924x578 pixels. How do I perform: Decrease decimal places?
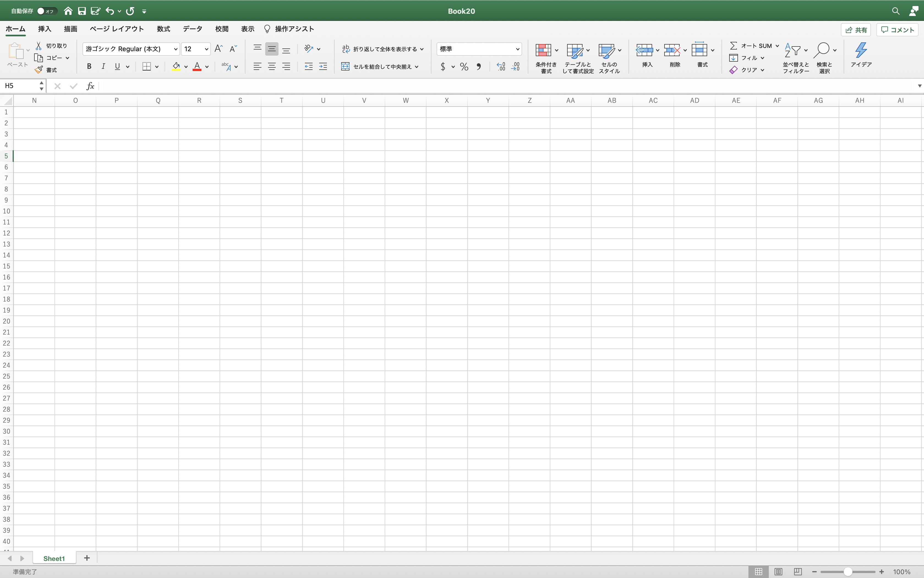tap(515, 67)
